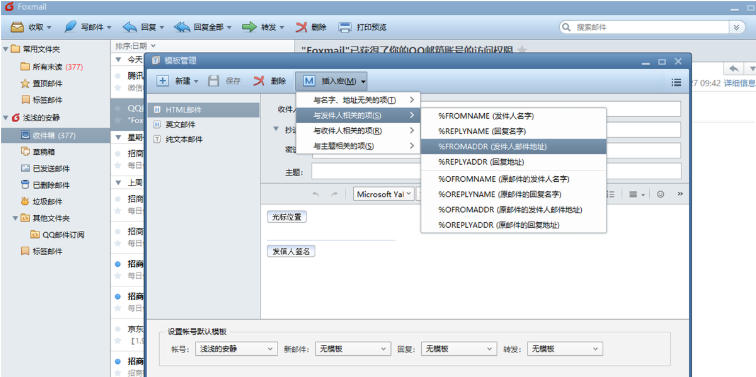
Task: Open 与主题相关的项 submenu
Action: pyautogui.click(x=358, y=145)
